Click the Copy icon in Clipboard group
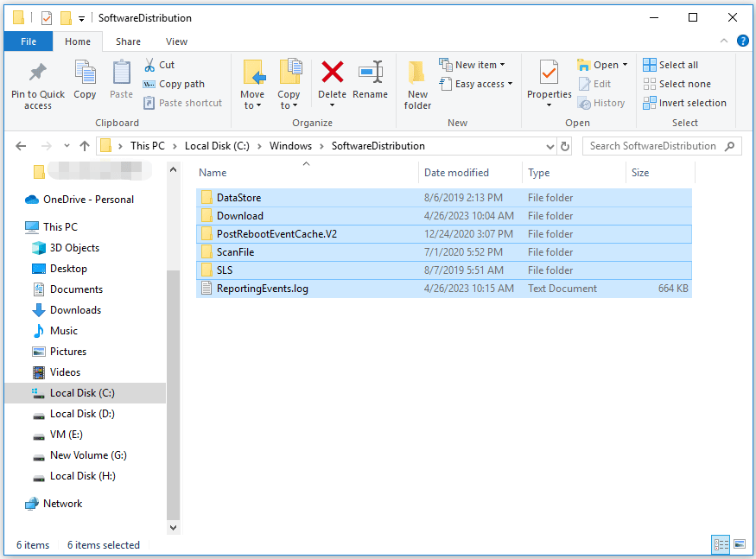Viewport: 756px width, 559px height. coord(85,73)
